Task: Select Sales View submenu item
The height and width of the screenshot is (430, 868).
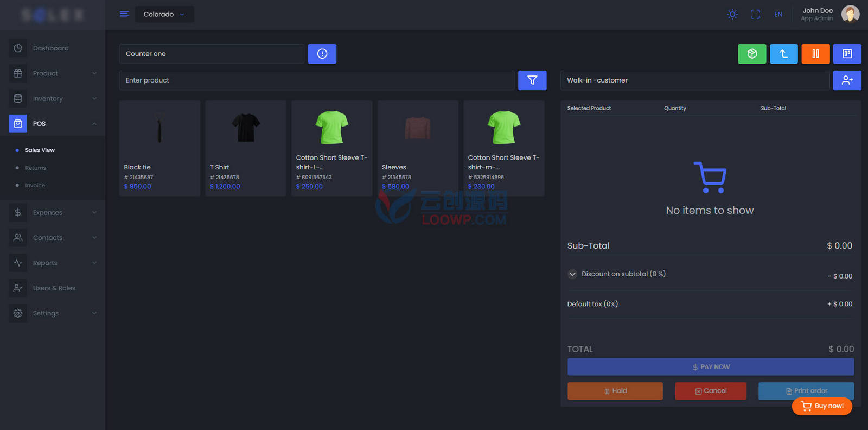Action: click(40, 150)
